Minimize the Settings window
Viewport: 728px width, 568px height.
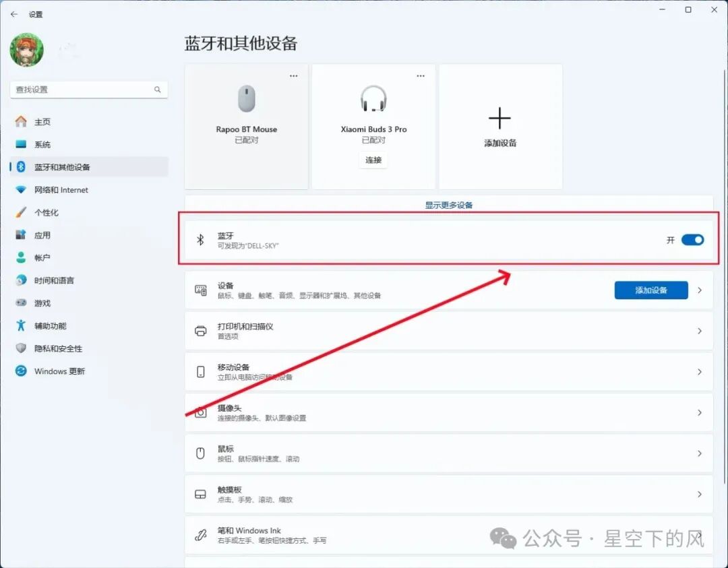point(663,9)
